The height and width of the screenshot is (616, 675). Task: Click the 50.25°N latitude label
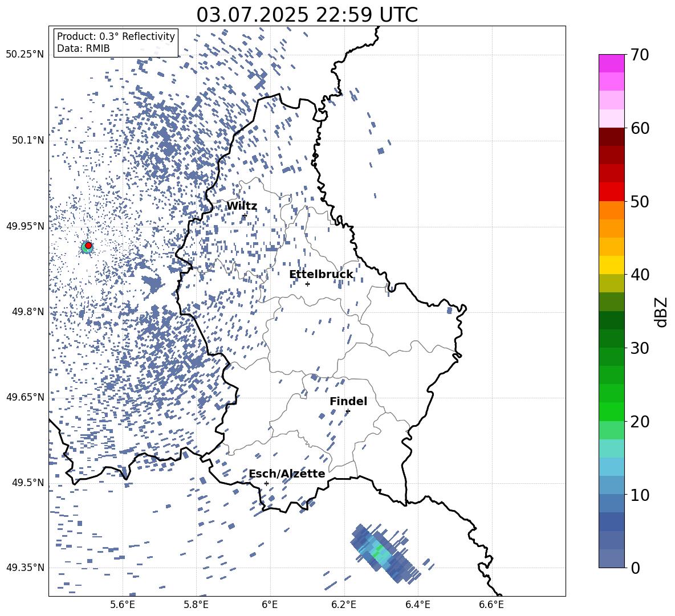[x=26, y=55]
